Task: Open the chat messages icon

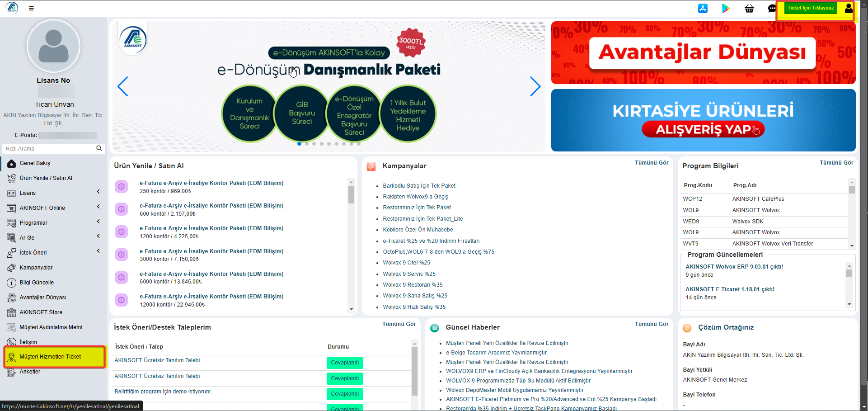Action: [x=772, y=8]
